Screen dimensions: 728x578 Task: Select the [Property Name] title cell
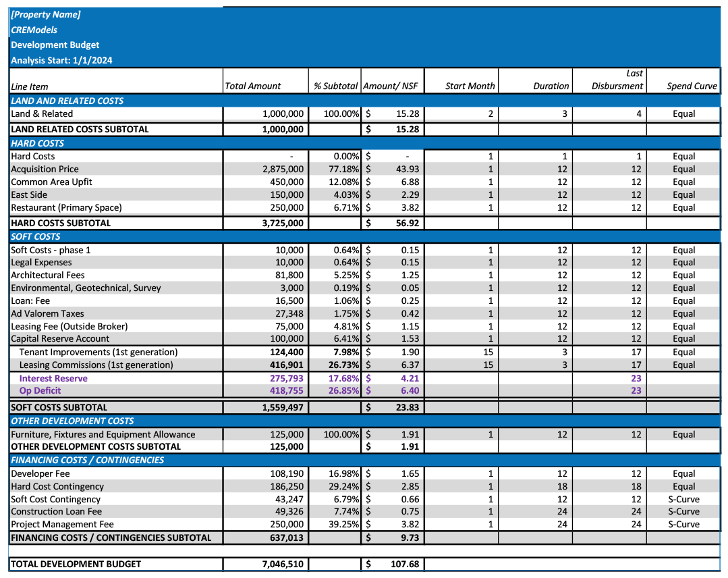46,14
